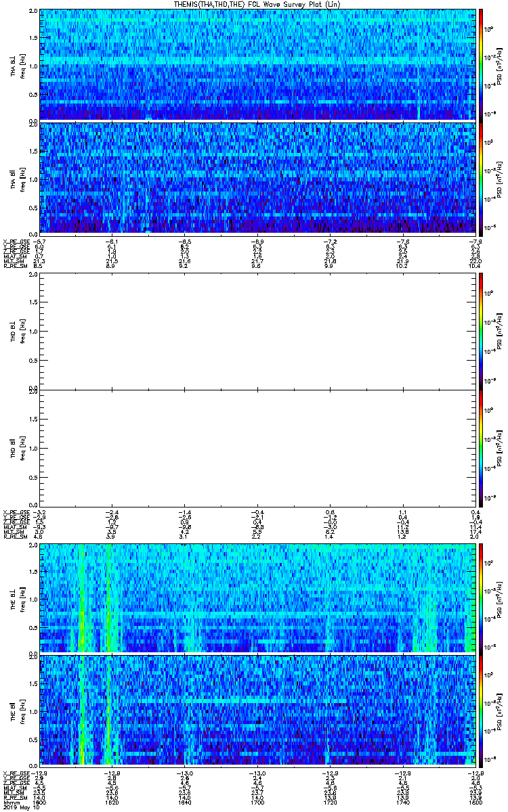Click the empty THD B⊥ panel
508x812 pixels.
pyautogui.click(x=257, y=333)
